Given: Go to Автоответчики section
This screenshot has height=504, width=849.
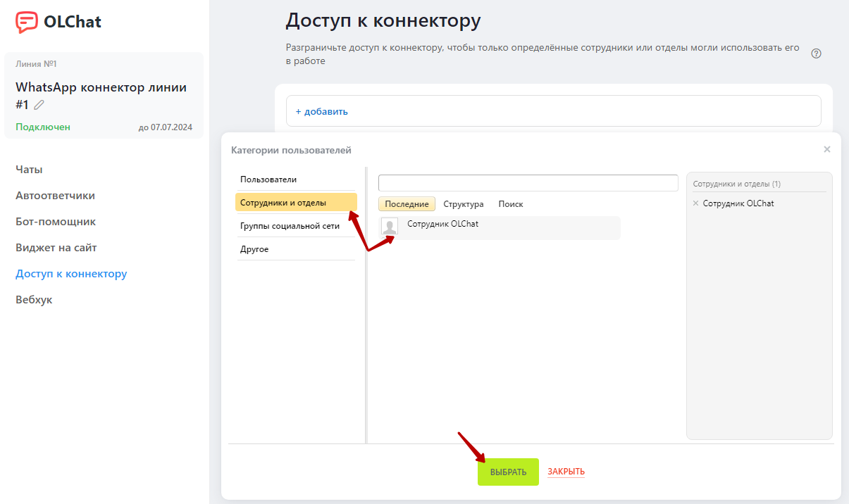Looking at the screenshot, I should (55, 196).
